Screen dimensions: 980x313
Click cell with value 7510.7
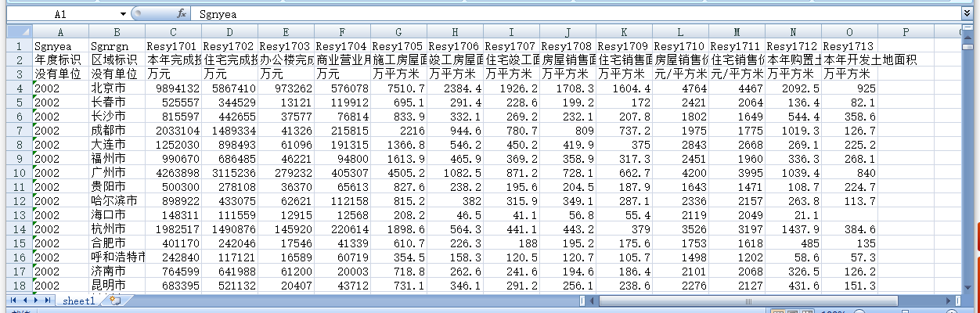[398, 88]
